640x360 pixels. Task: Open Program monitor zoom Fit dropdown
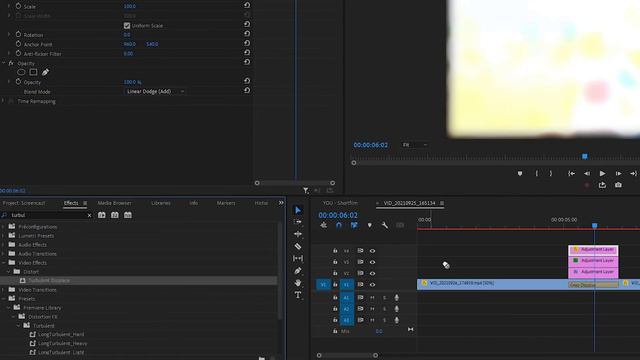[x=415, y=145]
